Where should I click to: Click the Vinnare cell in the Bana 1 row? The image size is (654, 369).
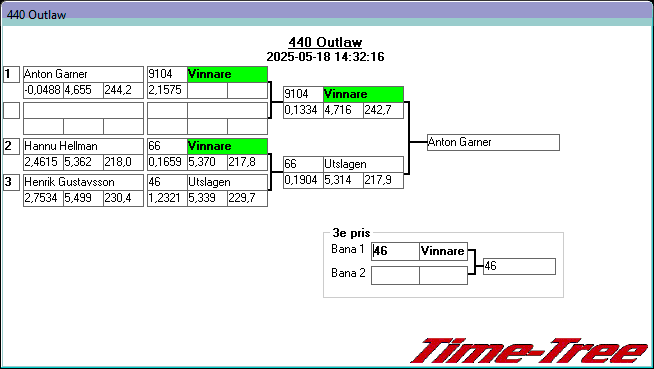pyautogui.click(x=443, y=251)
